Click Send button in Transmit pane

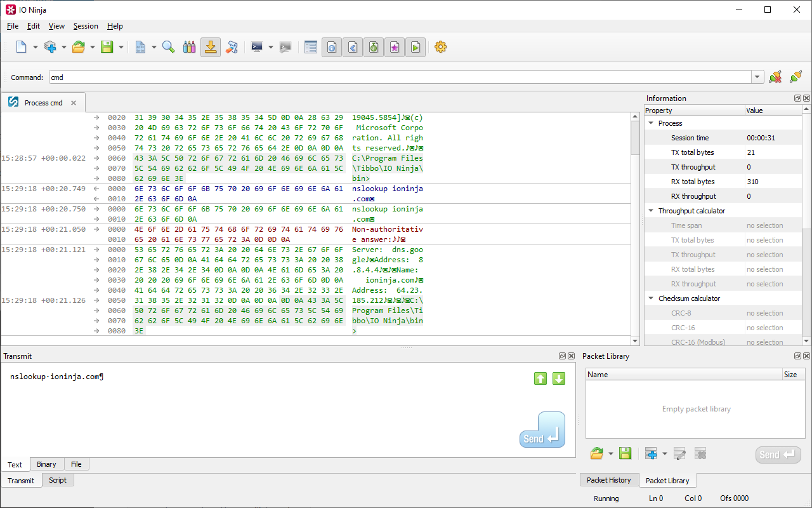[x=542, y=430]
